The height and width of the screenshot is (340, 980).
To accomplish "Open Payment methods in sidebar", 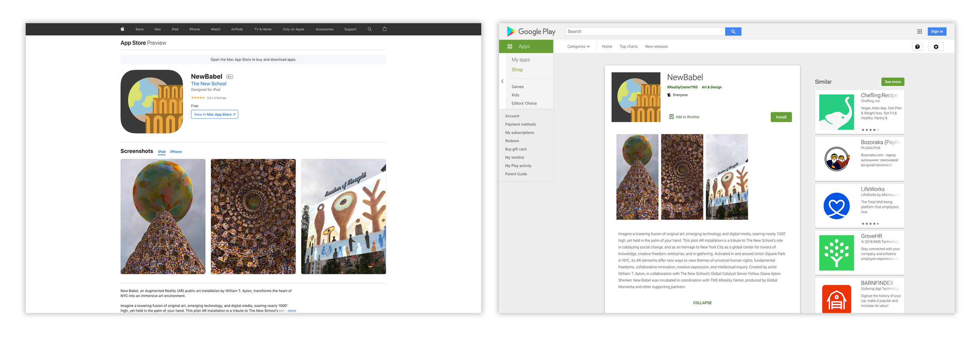I will [520, 124].
